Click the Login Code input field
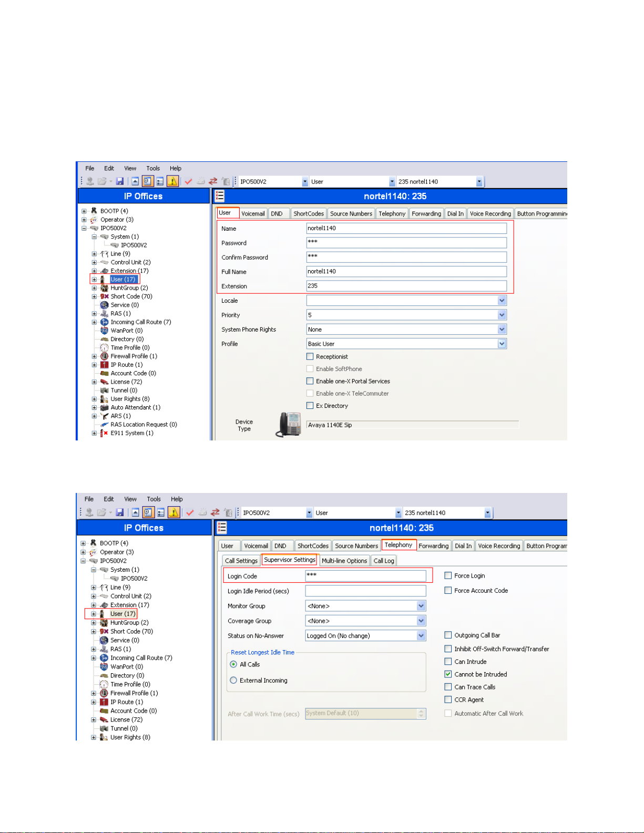Viewport: 644px width, 833px height. coord(365,575)
